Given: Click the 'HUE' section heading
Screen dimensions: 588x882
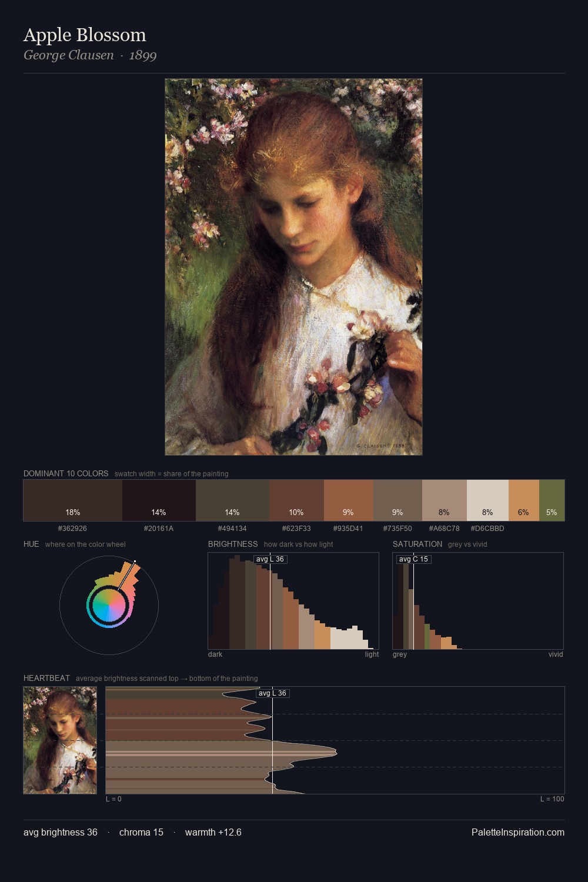Looking at the screenshot, I should tap(31, 544).
